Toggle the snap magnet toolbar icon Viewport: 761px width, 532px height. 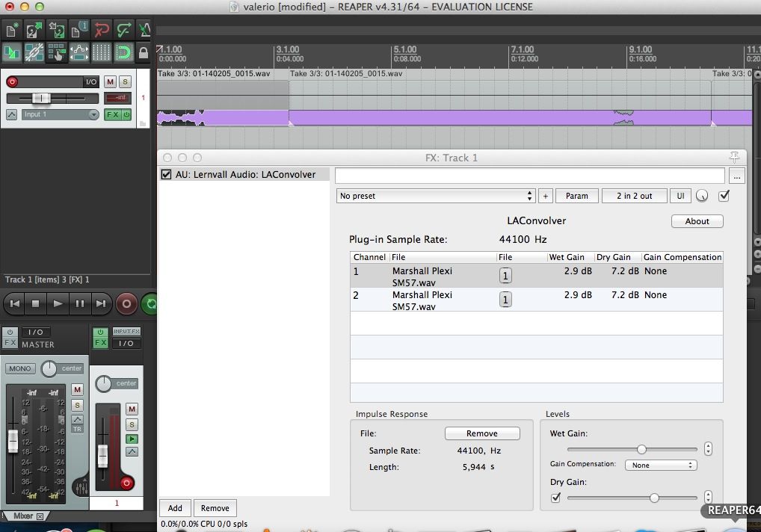[123, 52]
